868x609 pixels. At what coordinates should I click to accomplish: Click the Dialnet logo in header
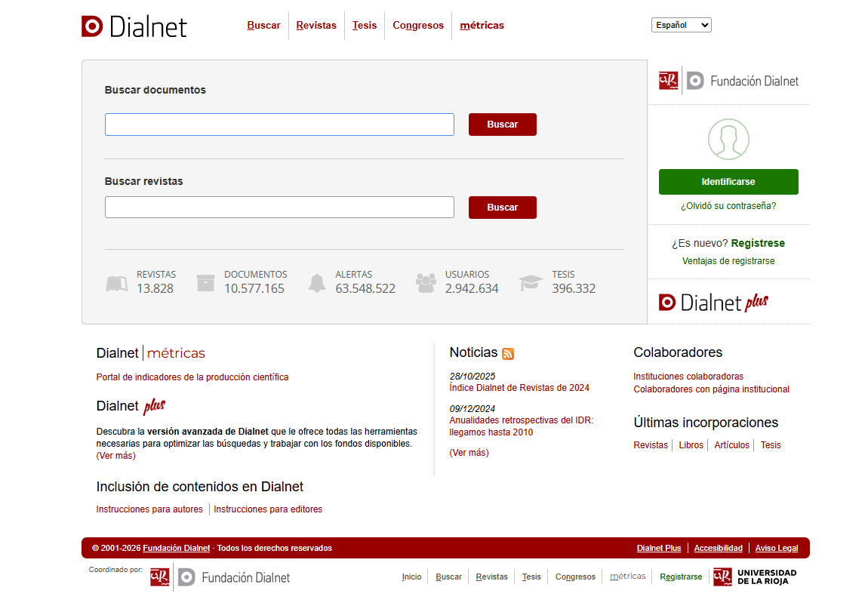[134, 26]
